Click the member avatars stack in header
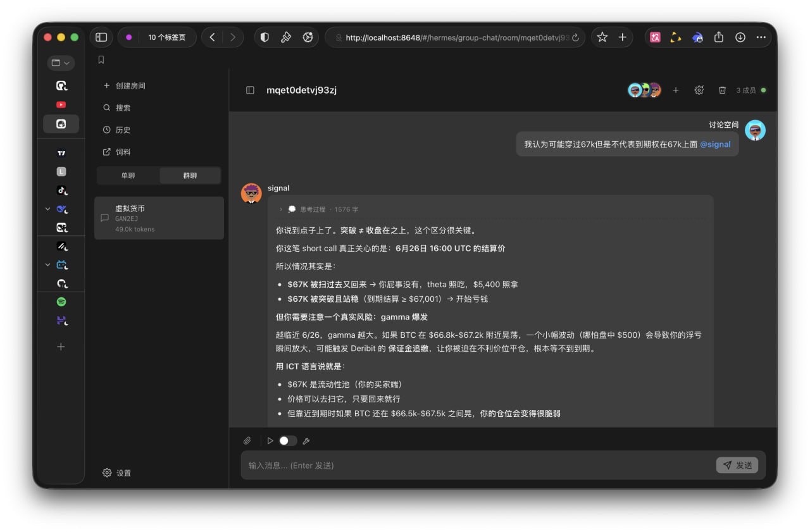The width and height of the screenshot is (810, 532). coord(644,90)
